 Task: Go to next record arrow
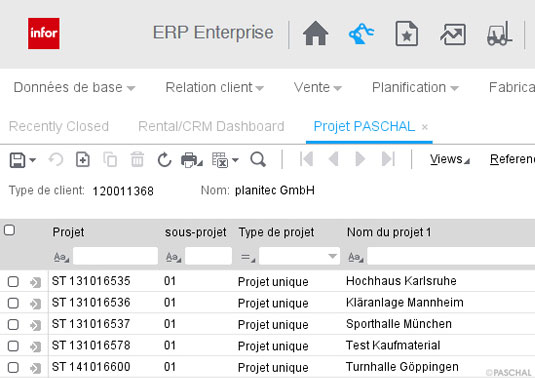[360, 159]
